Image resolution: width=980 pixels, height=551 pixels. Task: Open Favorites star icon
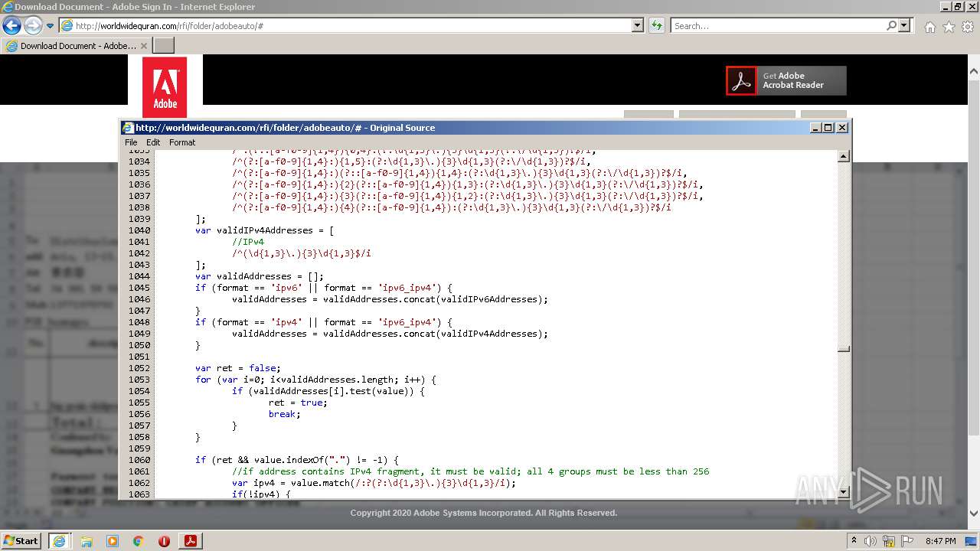[x=949, y=26]
